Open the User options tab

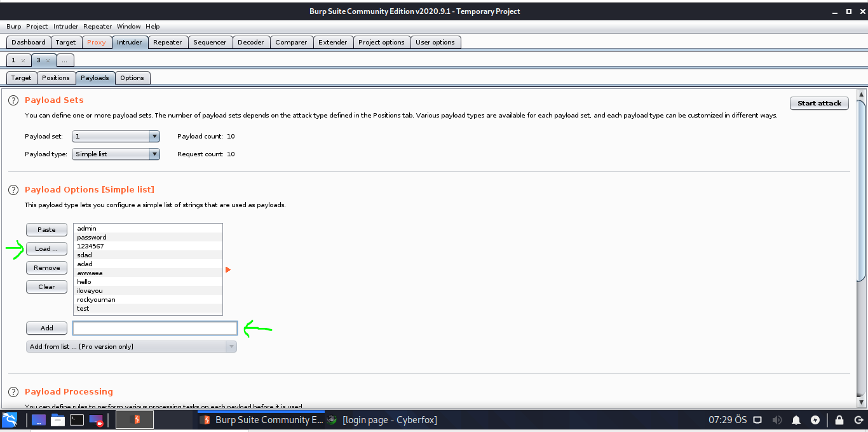coord(435,43)
